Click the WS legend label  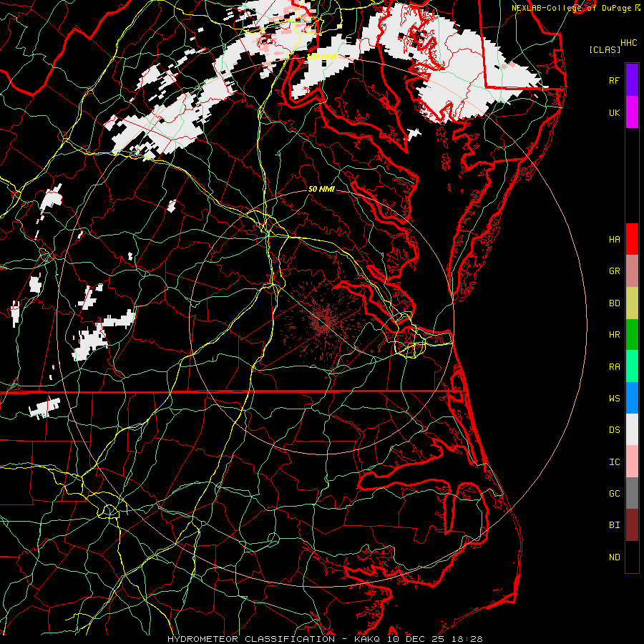[614, 398]
